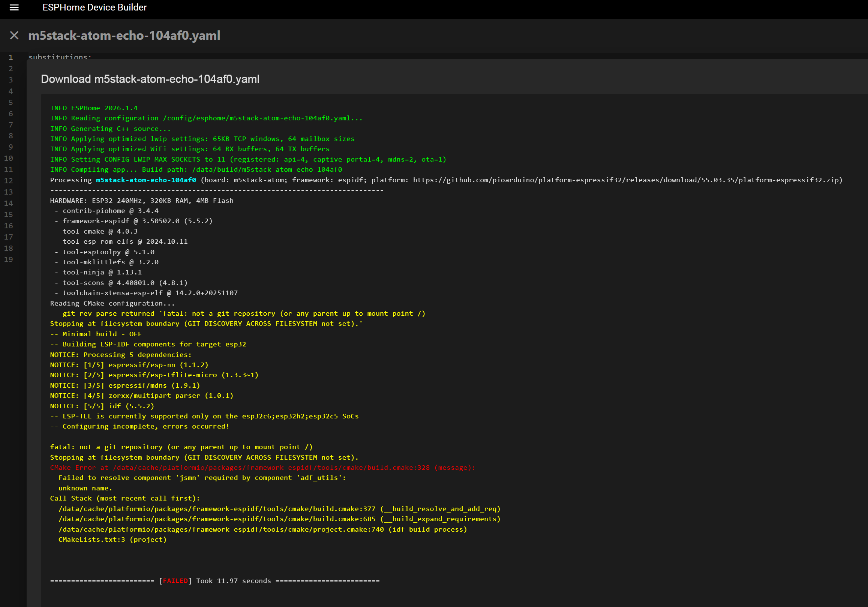The width and height of the screenshot is (868, 607).
Task: Select line number 10 in the gutter
Action: pos(8,158)
